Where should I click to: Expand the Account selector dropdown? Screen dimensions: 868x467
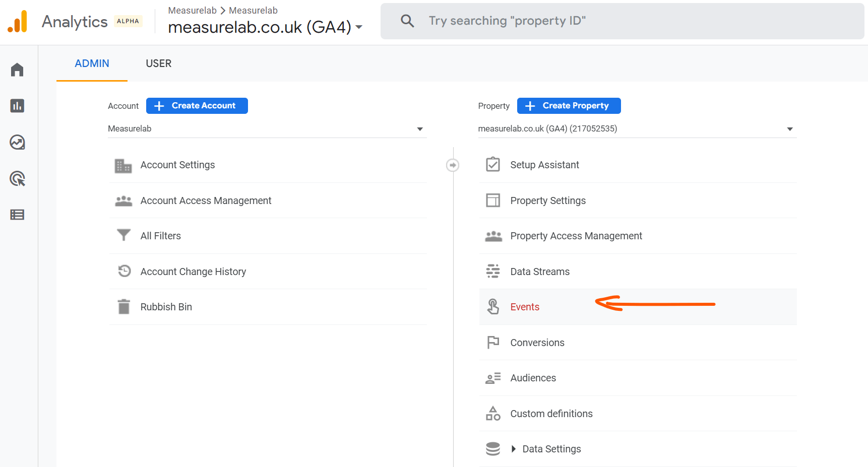[x=420, y=128]
